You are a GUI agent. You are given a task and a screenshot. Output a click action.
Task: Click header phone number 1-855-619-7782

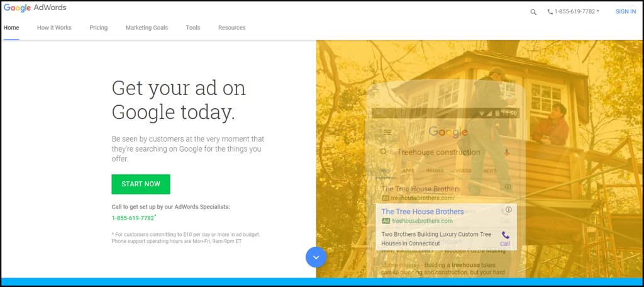point(575,11)
